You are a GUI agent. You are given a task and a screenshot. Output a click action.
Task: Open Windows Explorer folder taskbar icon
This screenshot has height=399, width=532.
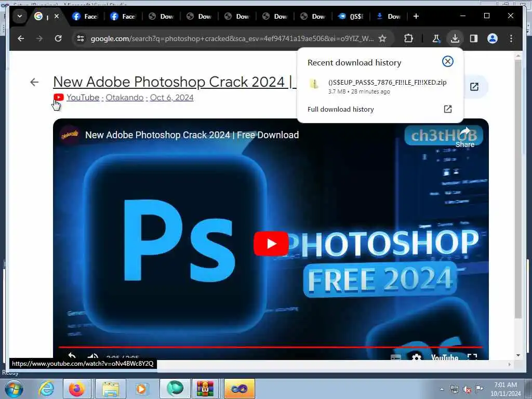coord(111,389)
